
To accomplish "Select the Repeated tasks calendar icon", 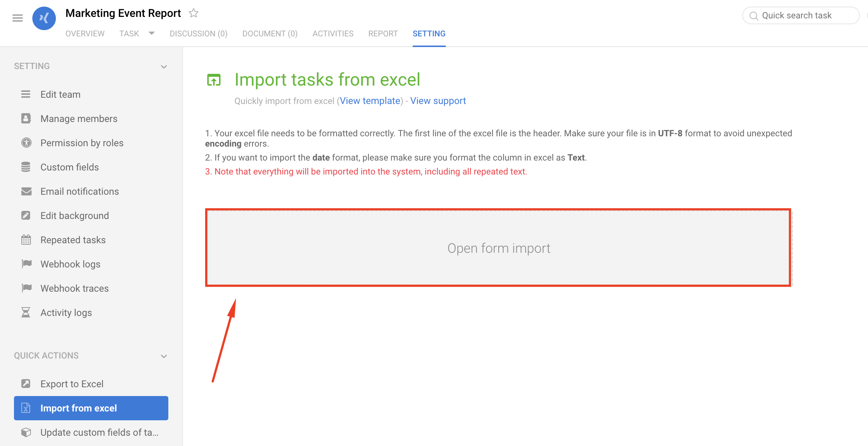I will point(26,240).
